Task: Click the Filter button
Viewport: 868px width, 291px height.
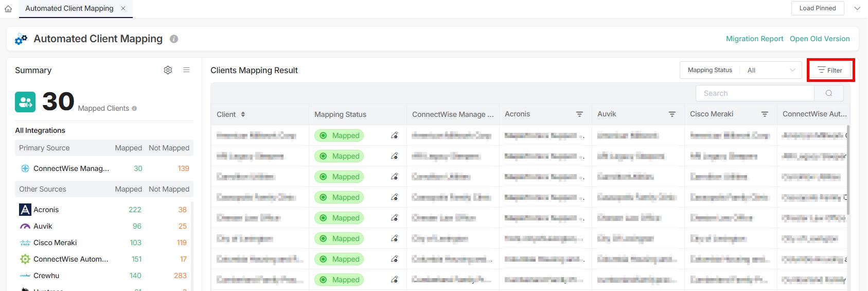Action: click(x=830, y=70)
